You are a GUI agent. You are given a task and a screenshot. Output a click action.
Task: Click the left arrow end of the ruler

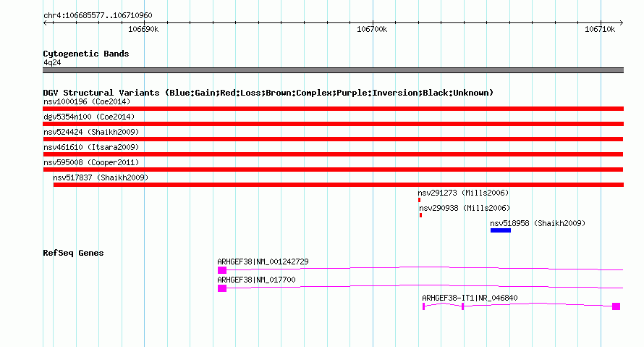(x=45, y=23)
